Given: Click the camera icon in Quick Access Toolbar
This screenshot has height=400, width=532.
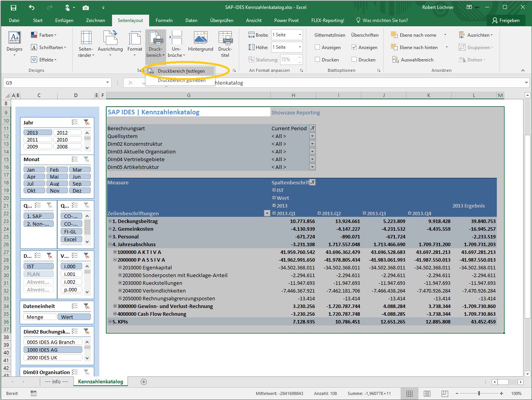Looking at the screenshot, I should (85, 7).
